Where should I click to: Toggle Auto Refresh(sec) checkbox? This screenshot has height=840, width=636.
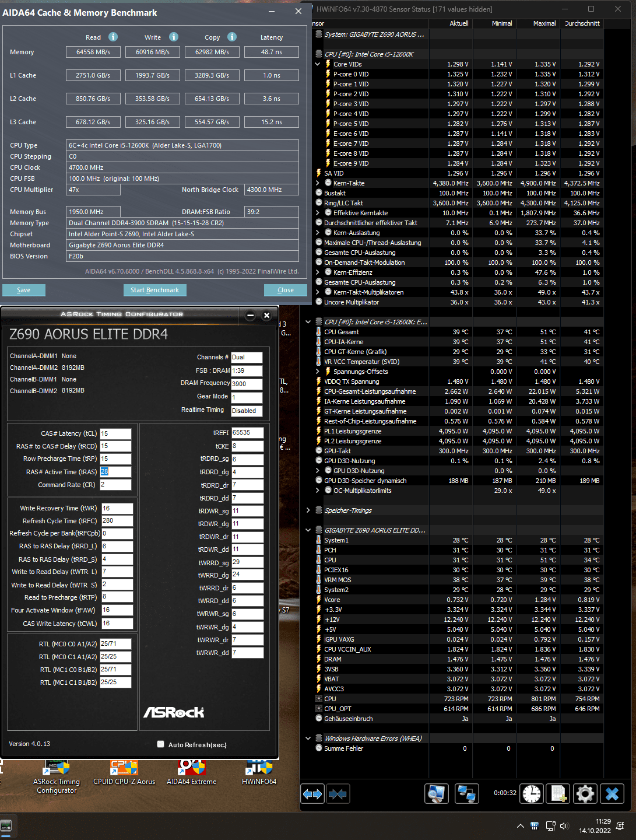pyautogui.click(x=160, y=744)
